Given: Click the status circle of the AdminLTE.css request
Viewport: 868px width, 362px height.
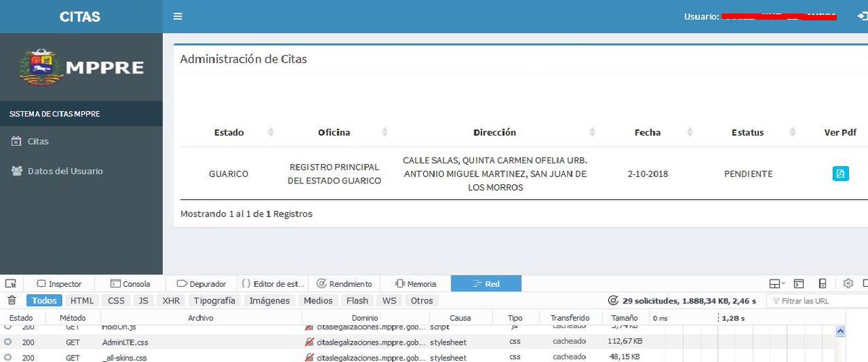Looking at the screenshot, I should tap(8, 341).
